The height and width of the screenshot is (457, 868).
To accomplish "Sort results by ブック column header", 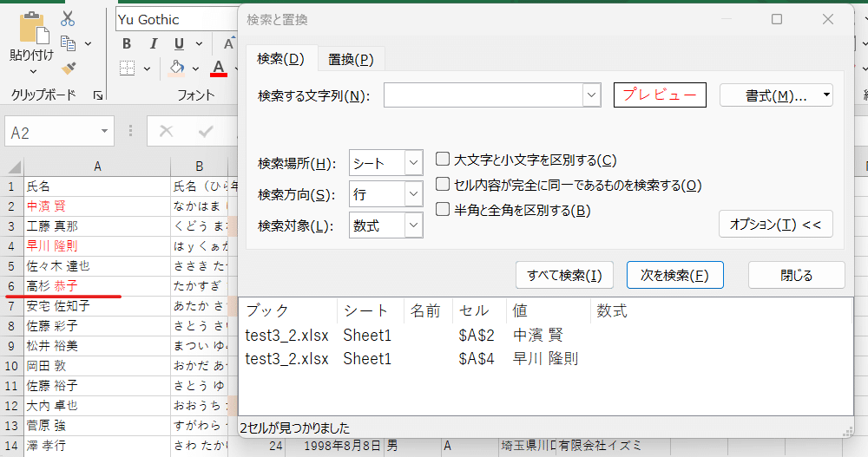I will tap(288, 311).
